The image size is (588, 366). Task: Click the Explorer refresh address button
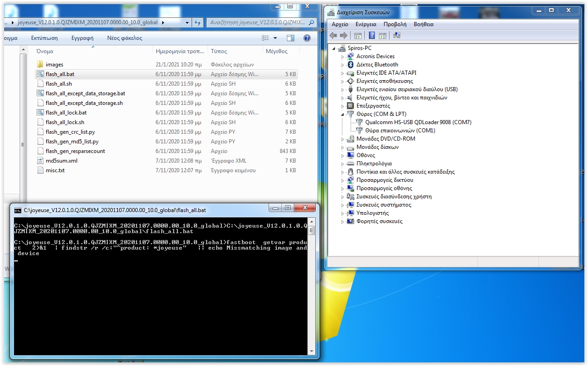198,22
